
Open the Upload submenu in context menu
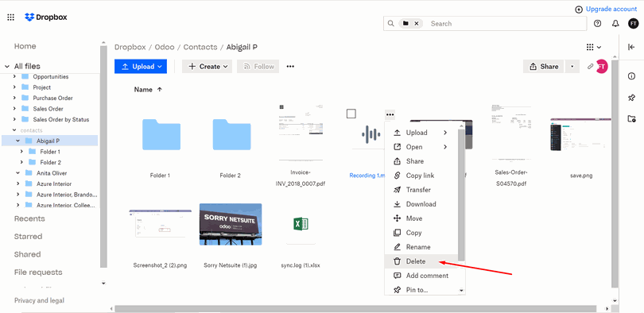click(421, 133)
